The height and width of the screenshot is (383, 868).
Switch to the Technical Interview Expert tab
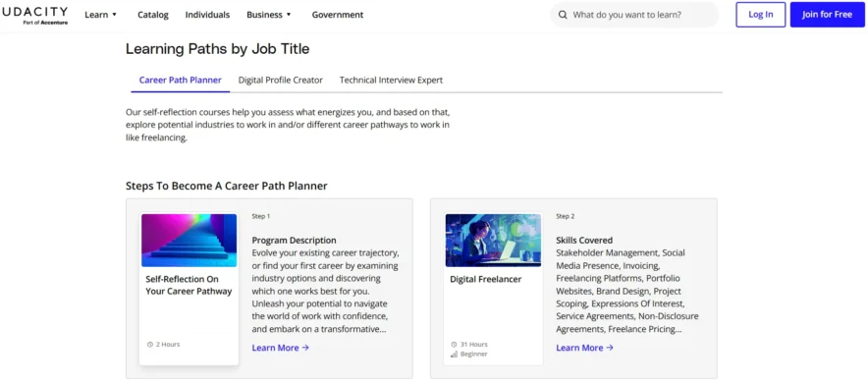tap(391, 81)
